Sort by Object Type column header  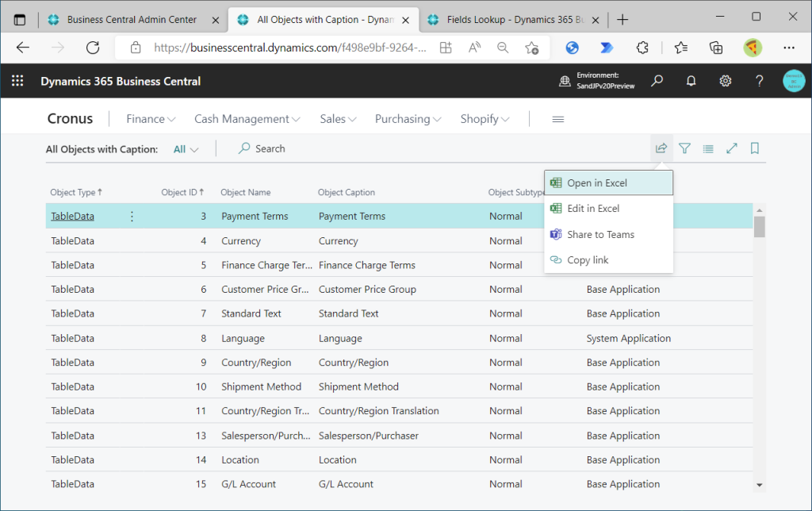(76, 192)
